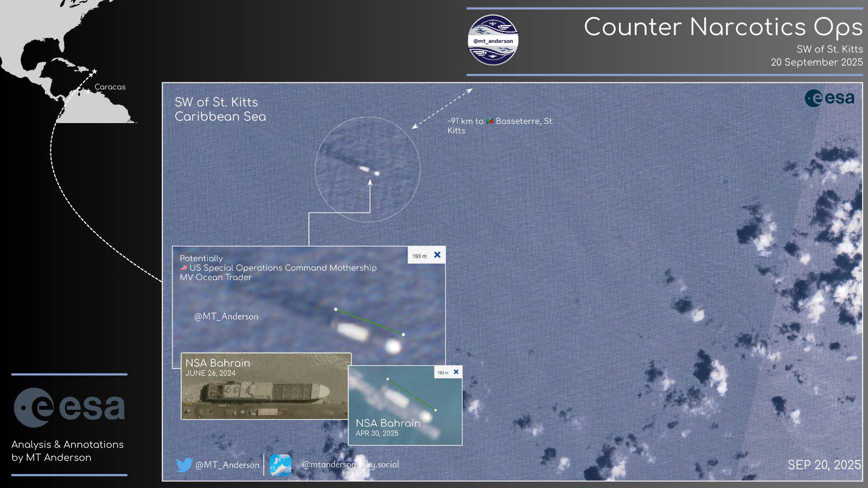
Task: Click the @MT_Anderson Twitter handle in footer
Action: point(227,465)
